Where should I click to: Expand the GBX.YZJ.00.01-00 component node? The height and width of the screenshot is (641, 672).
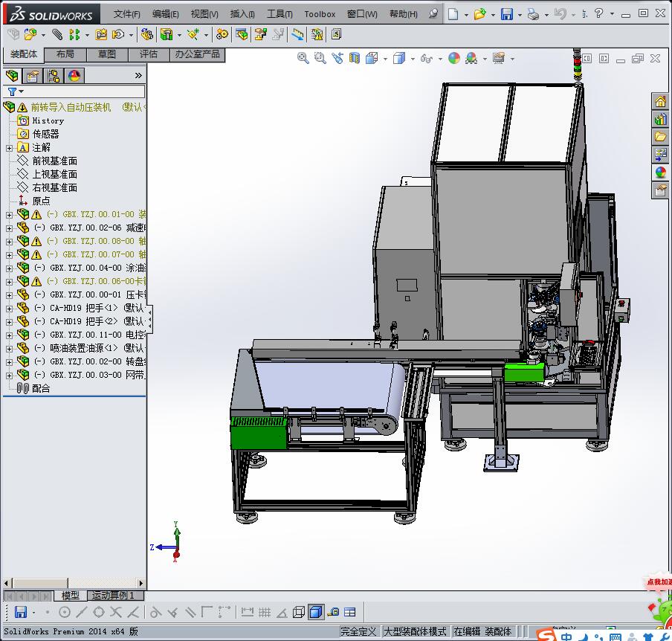click(x=9, y=215)
